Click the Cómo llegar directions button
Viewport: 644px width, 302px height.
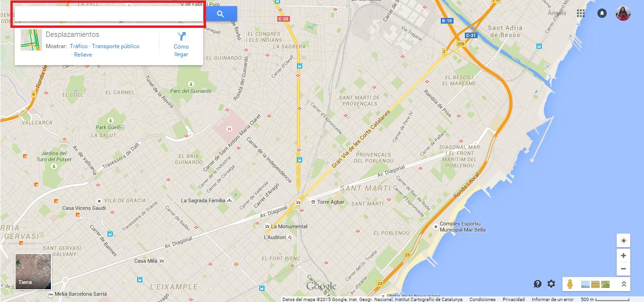point(181,44)
